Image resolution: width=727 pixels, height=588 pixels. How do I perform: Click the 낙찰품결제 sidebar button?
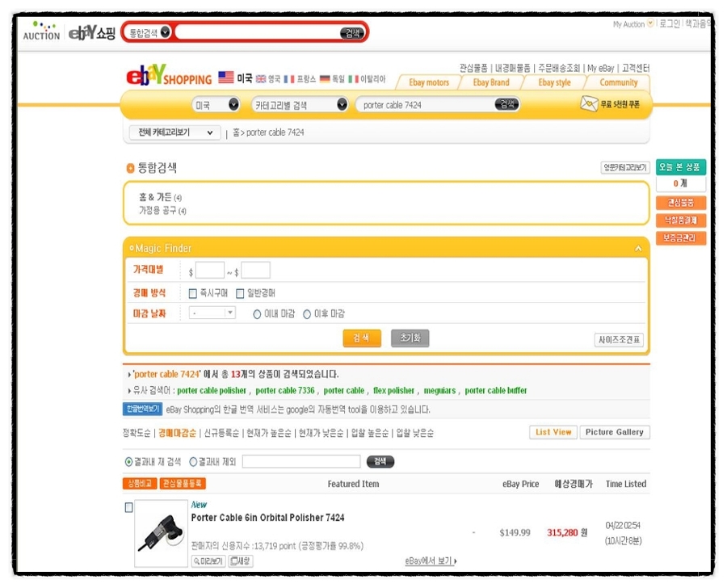point(681,220)
